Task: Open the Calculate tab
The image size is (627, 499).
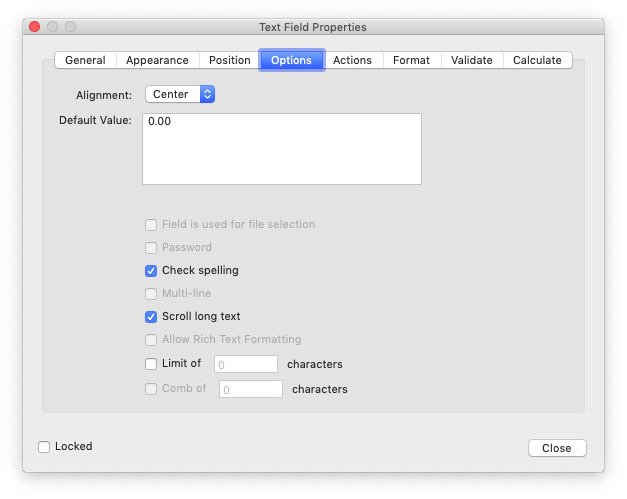Action: (x=537, y=60)
